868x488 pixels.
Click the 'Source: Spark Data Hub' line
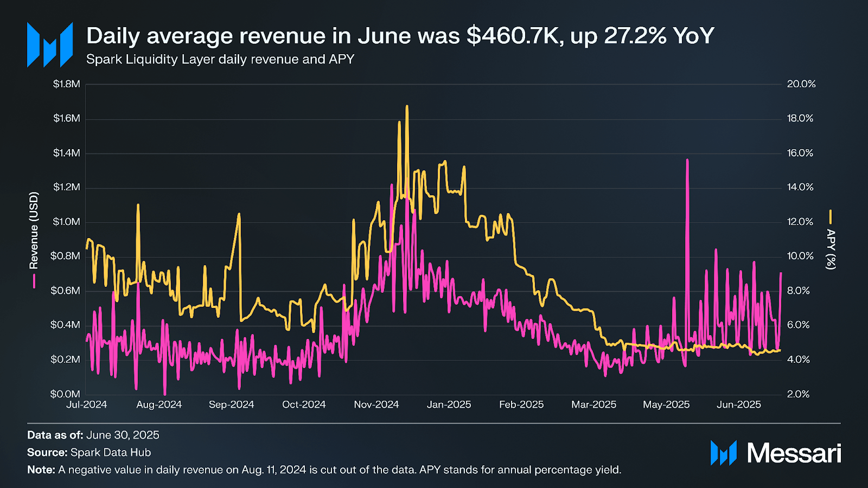click(x=89, y=452)
